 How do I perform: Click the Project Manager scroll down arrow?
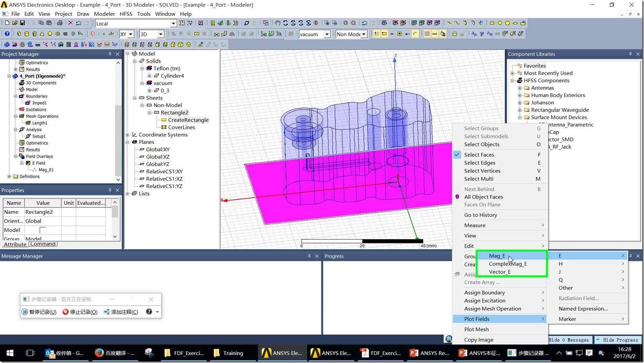pos(118,179)
